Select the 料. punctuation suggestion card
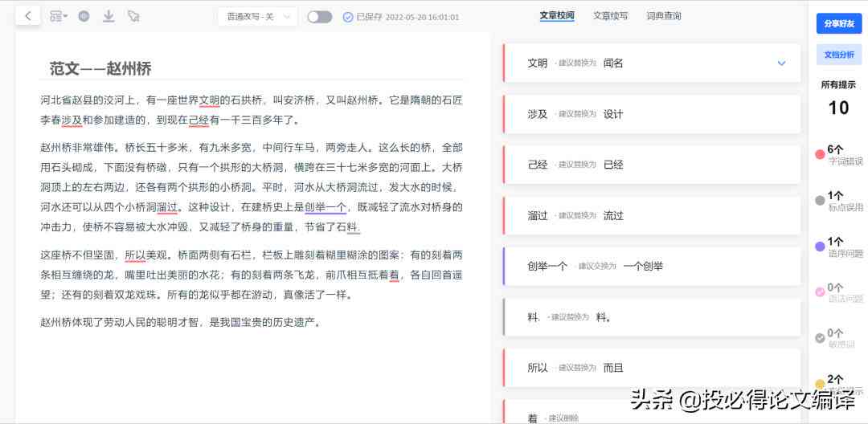 click(651, 317)
